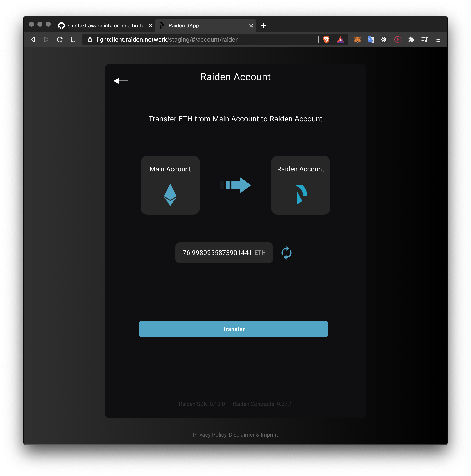The width and height of the screenshot is (471, 476).
Task: Open Brave Rewards triangle icon
Action: pyautogui.click(x=340, y=39)
